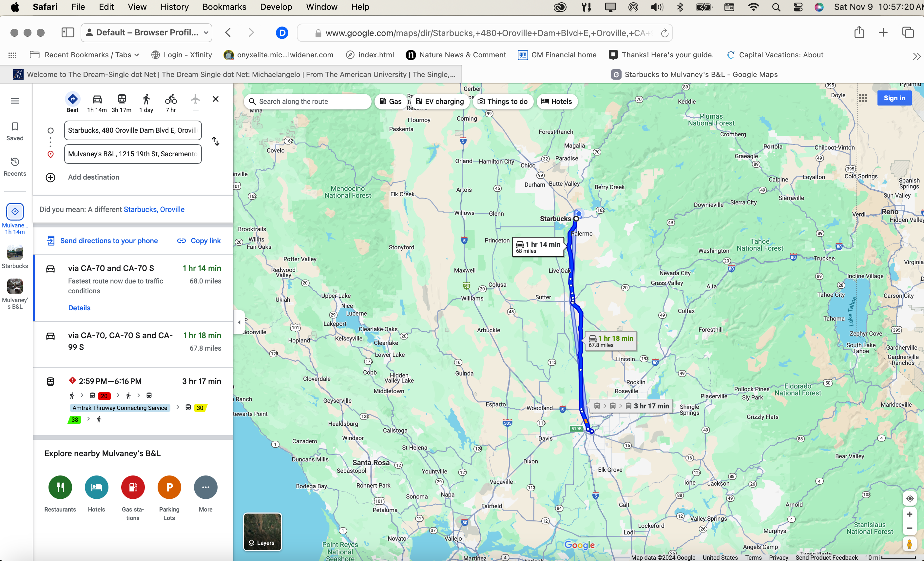Open Saved places in sidebar
Viewport: 924px width, 561px height.
(x=15, y=131)
